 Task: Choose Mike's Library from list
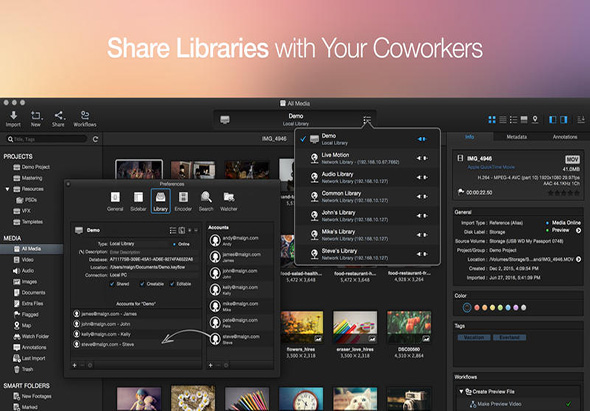[x=367, y=235]
